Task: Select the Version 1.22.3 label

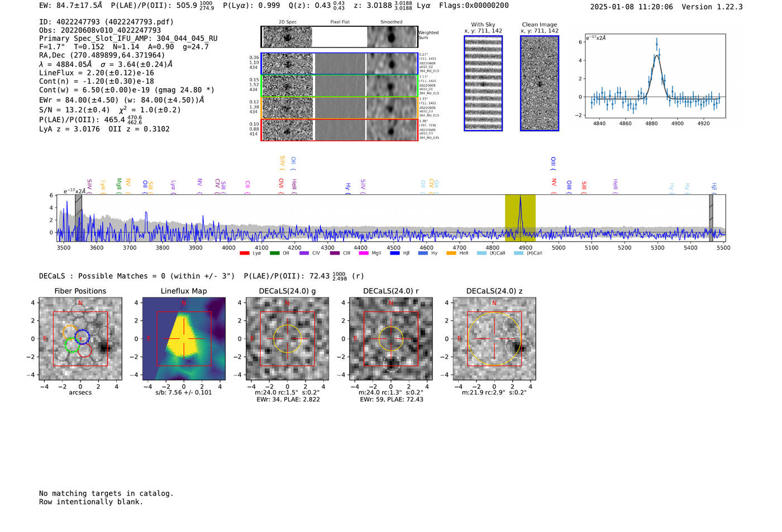Action: click(x=712, y=7)
